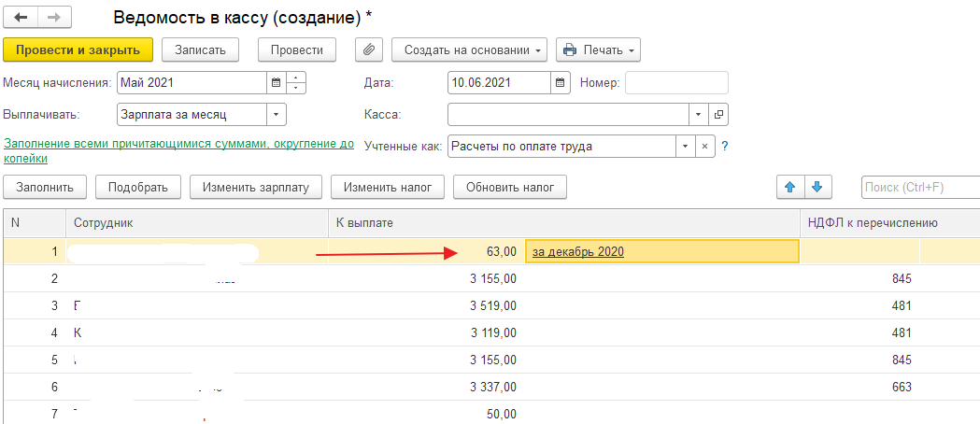The height and width of the screenshot is (424, 980).
Task: Open the Касса field selection form icon
Action: coord(718,115)
